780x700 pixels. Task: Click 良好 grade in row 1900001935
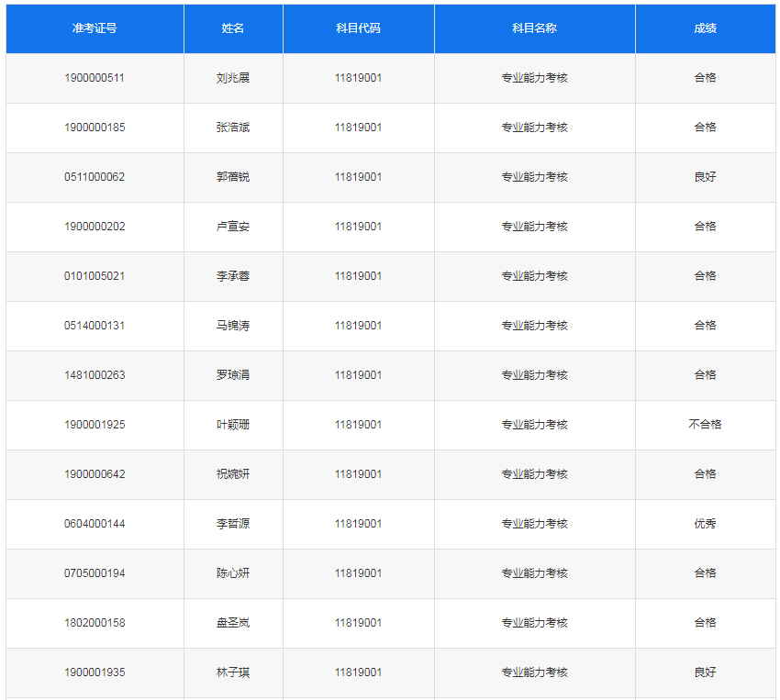click(705, 672)
